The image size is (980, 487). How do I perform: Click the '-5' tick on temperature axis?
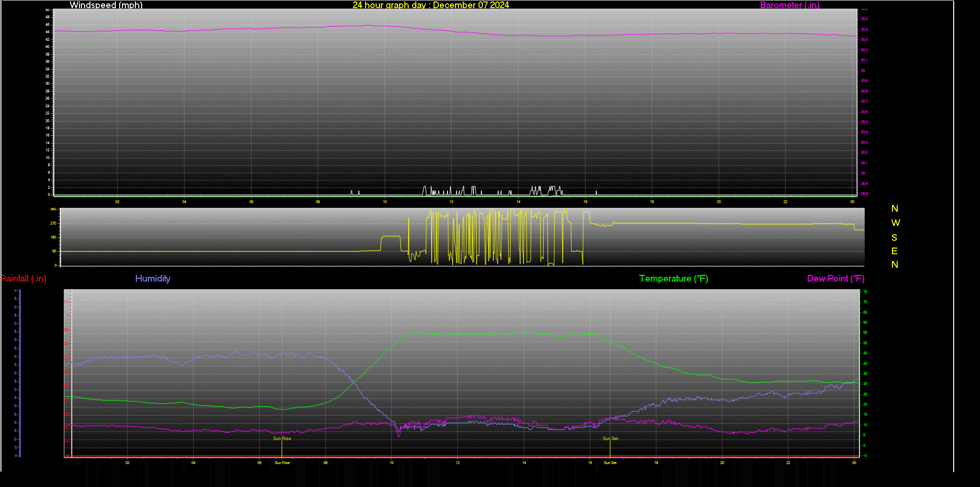tap(865, 456)
